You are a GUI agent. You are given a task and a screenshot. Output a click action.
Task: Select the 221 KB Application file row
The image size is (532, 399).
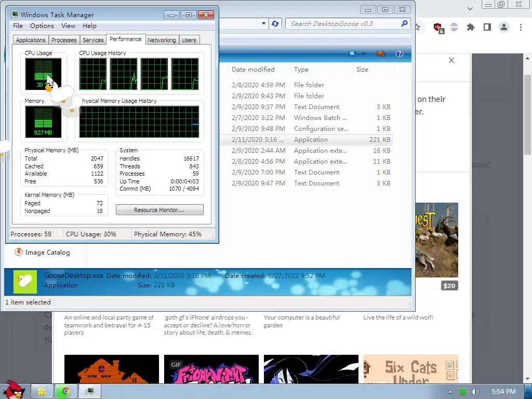click(306, 139)
